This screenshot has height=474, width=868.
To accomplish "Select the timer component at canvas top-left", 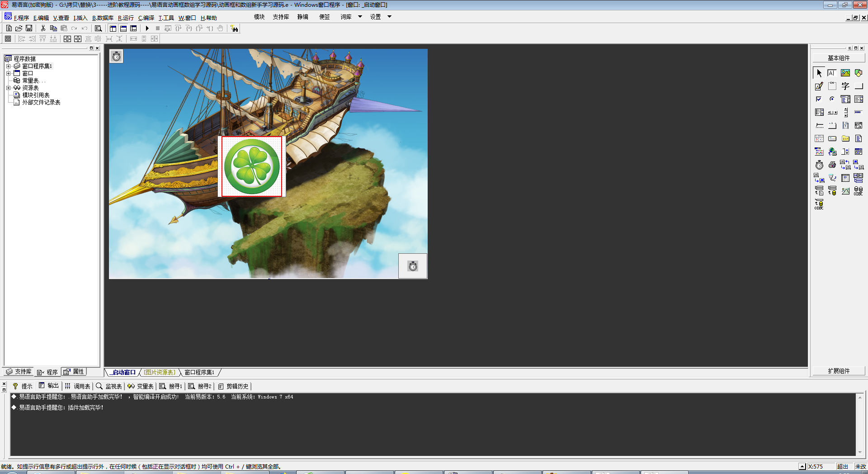I will (117, 56).
